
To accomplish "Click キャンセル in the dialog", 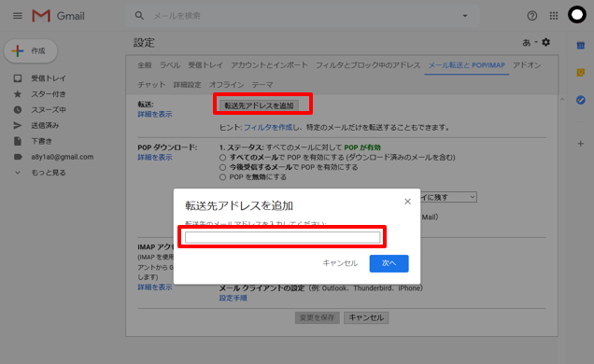I will click(340, 263).
